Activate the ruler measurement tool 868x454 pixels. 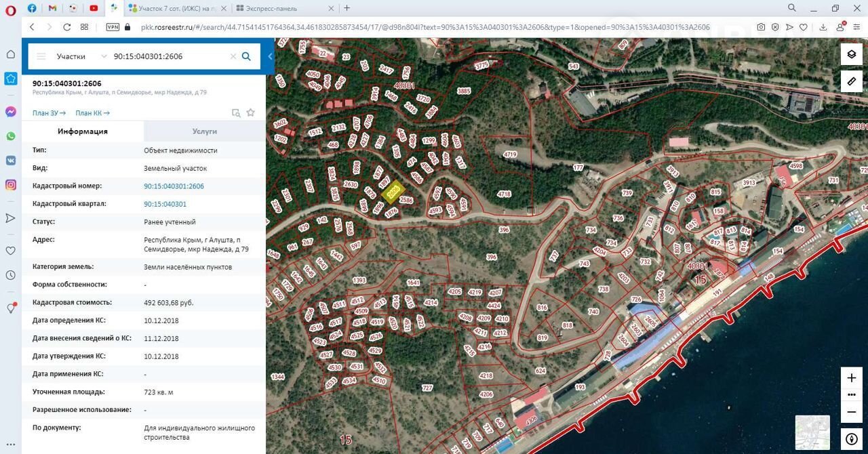click(852, 81)
